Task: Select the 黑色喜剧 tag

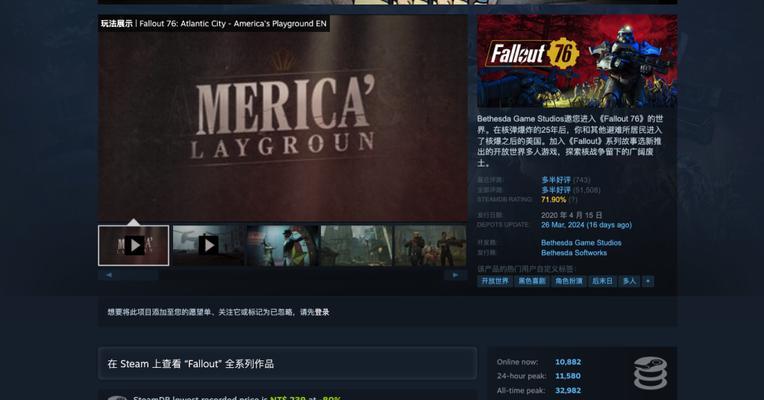Action: [532, 281]
